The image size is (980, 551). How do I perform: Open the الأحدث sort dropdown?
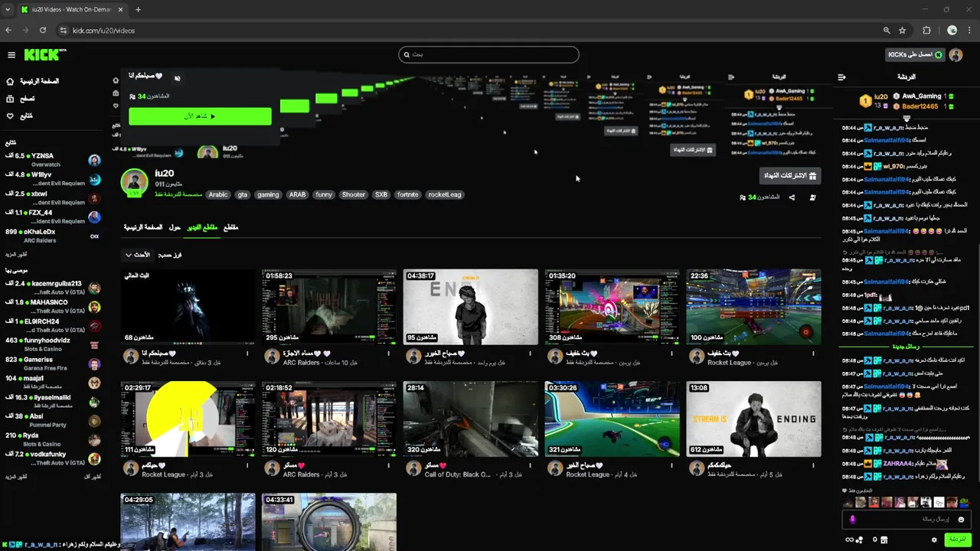coord(138,255)
